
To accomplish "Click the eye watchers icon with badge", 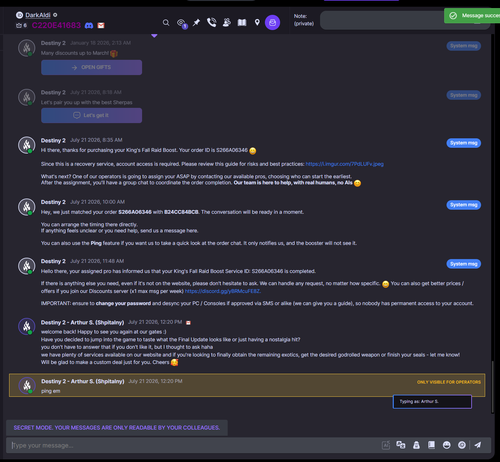I will point(182,23).
